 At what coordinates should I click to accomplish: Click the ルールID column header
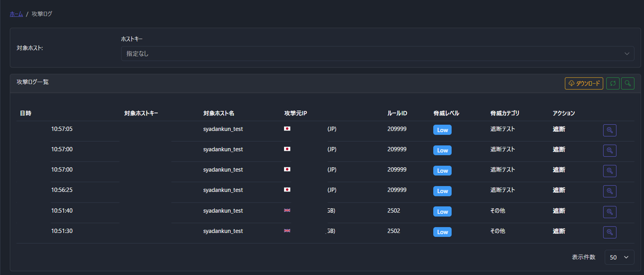click(397, 113)
